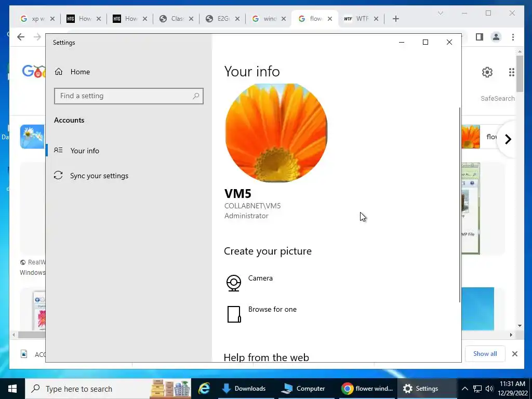Close Chrome downloads bar

point(515,353)
